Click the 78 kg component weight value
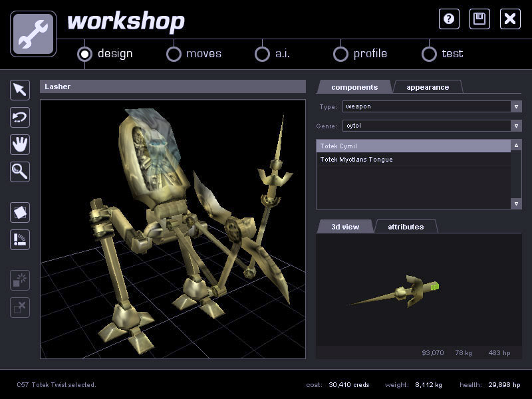 click(x=464, y=353)
